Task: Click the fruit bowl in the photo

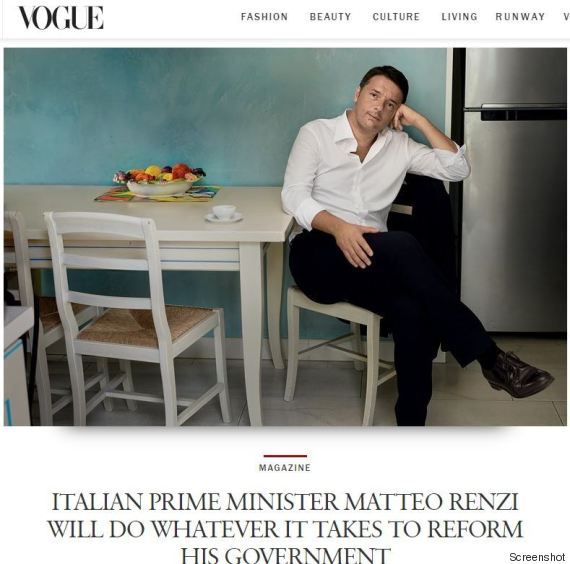Action: (159, 180)
